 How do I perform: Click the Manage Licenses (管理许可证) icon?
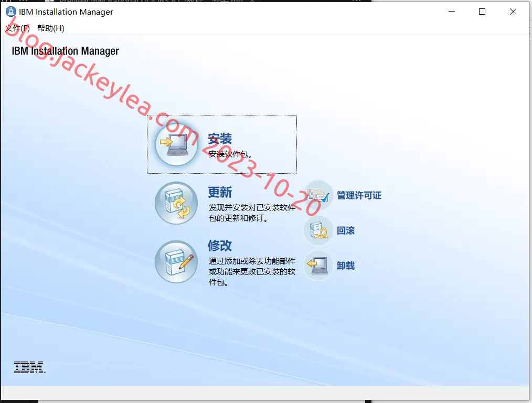coord(318,195)
